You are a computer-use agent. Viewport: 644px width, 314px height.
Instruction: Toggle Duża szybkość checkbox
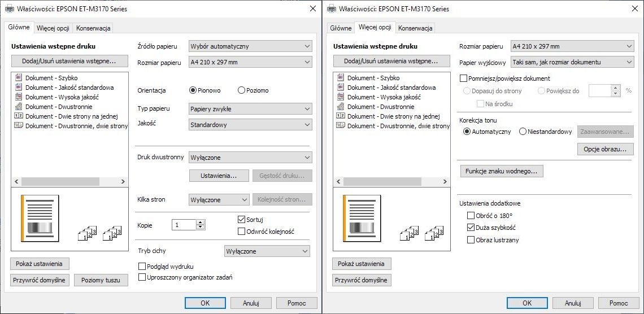[471, 228]
